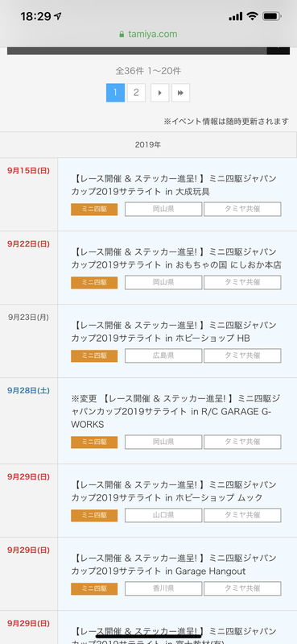Click the orange ミニ四駆 tag for 9月15日
The image size is (297, 644).
click(94, 209)
